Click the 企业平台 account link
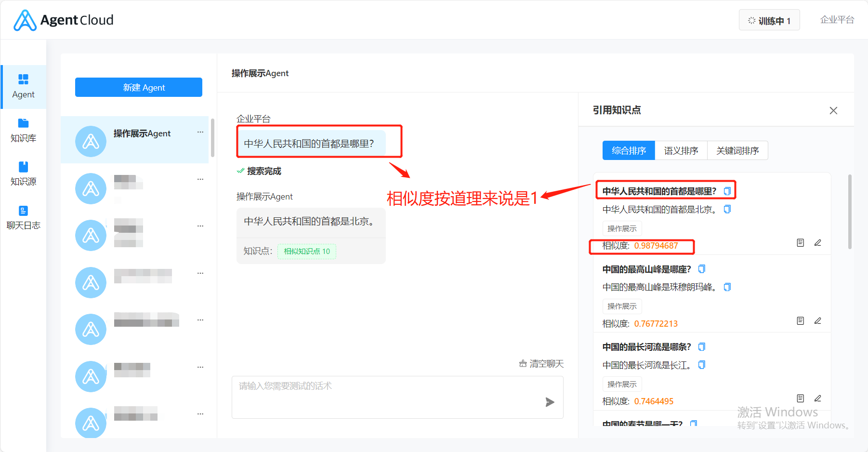Screen dimensions: 868x452 coord(837,20)
